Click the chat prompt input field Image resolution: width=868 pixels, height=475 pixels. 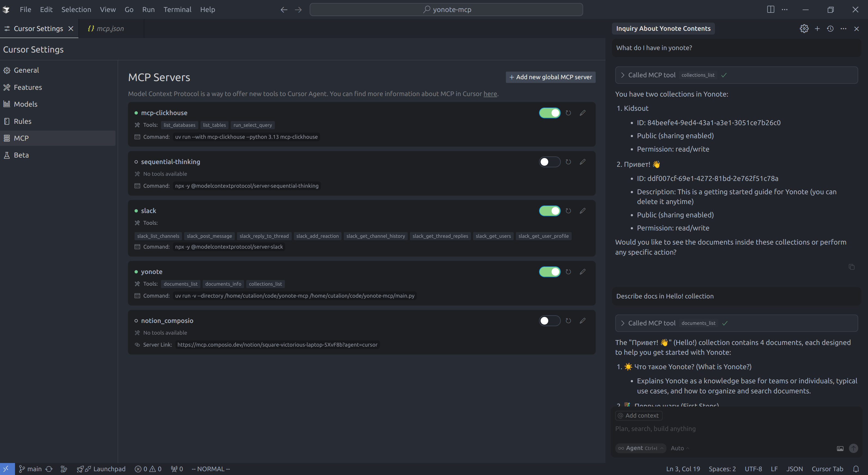(724, 428)
